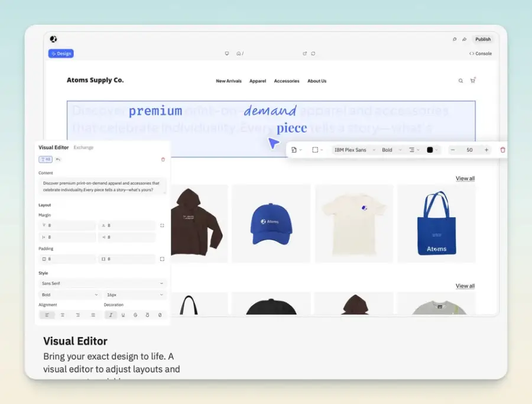The height and width of the screenshot is (404, 532).
Task: Click the Atoms Supply Co. site title
Action: pos(95,80)
